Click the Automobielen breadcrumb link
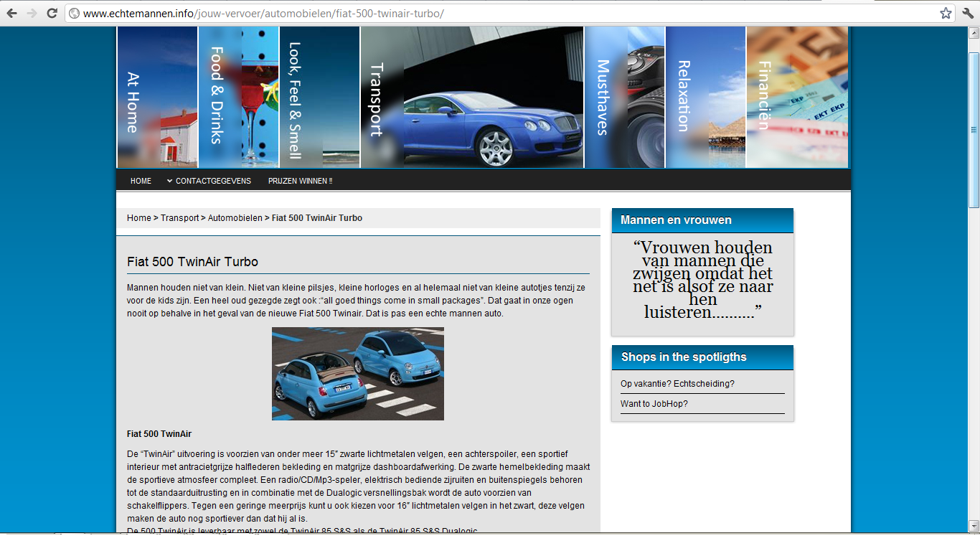 tap(235, 218)
